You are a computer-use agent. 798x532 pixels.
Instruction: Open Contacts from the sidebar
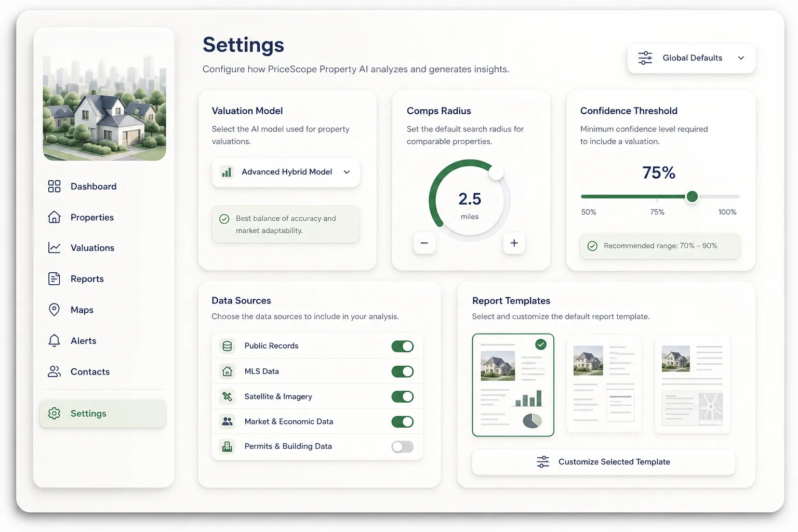103,371
